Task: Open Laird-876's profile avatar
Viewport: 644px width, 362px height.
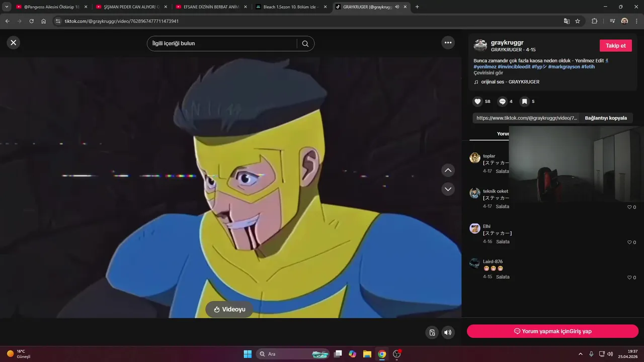Action: [x=475, y=263]
